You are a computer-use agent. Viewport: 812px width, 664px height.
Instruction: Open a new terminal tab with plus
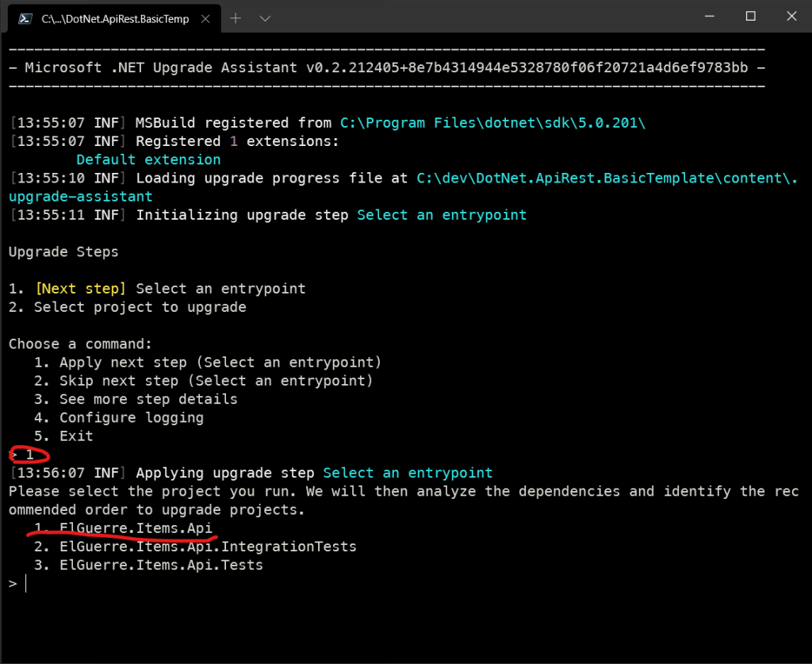click(x=236, y=17)
